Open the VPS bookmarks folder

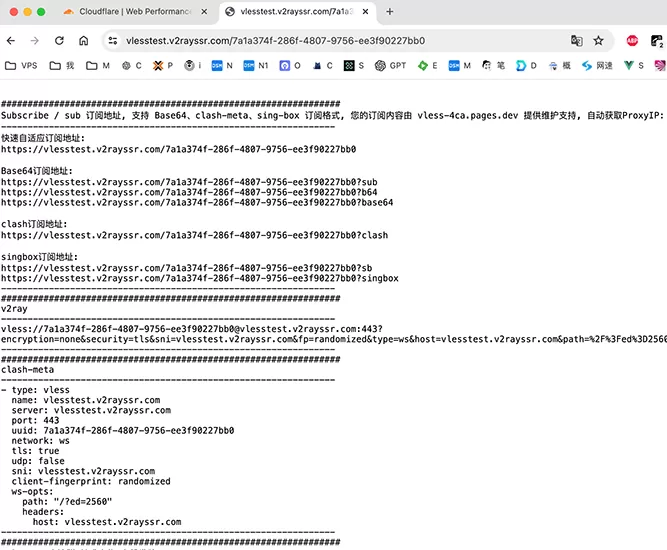point(21,66)
